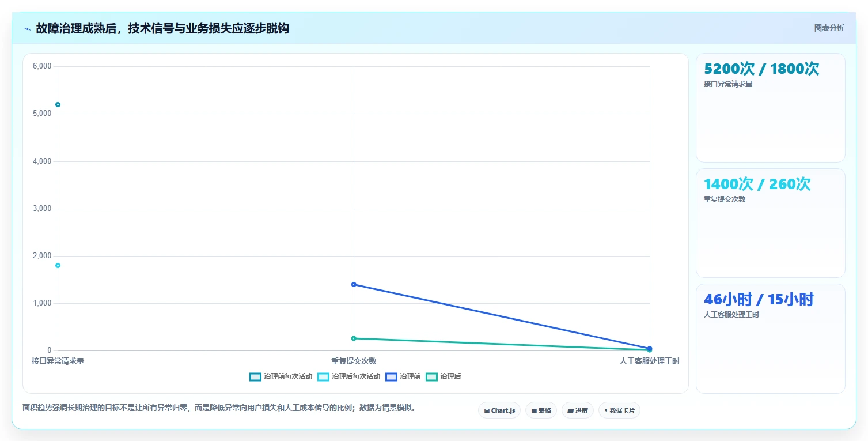This screenshot has width=868, height=441.
Task: Select the blue 1400 data point
Action: pos(354,284)
